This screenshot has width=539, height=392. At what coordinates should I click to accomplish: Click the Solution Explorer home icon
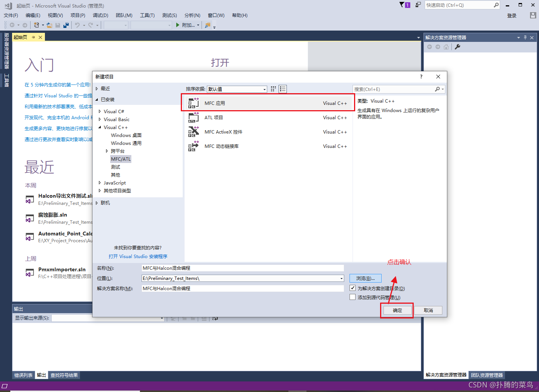click(x=446, y=47)
